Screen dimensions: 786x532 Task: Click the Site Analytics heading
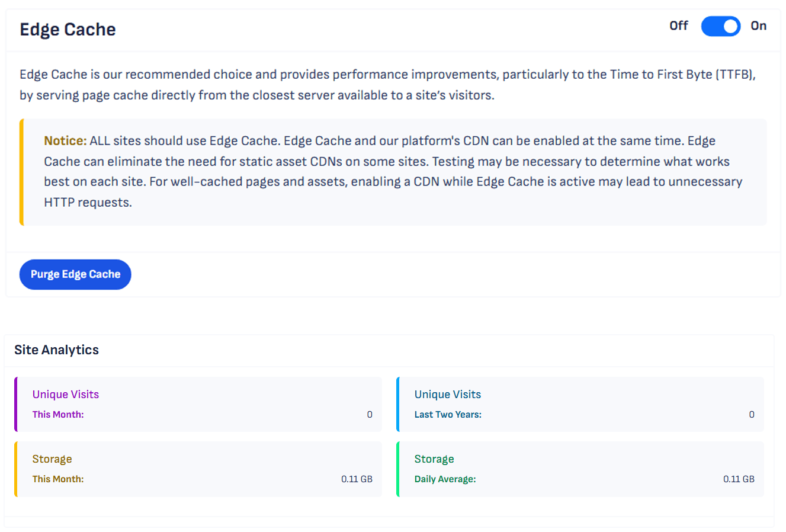56,350
